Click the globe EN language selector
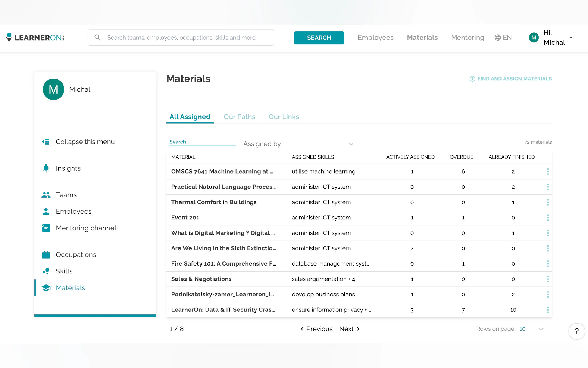Screen dimensions: 588x368 503,38
